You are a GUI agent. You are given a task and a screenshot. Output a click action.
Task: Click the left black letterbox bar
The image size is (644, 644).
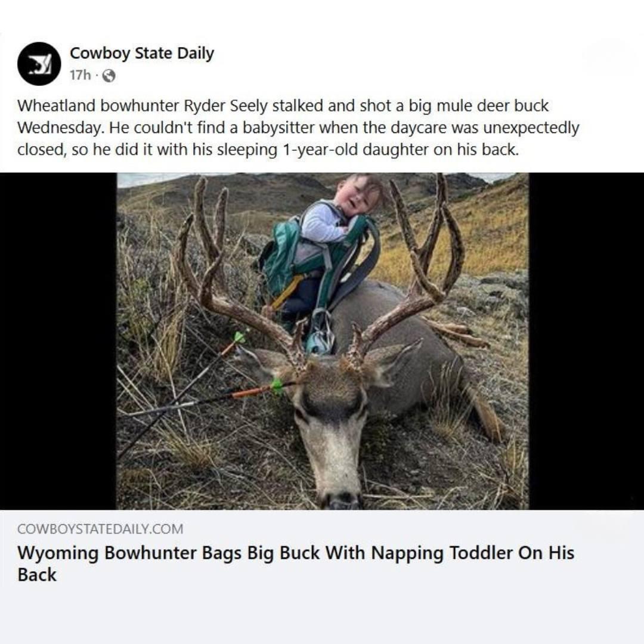(58, 341)
